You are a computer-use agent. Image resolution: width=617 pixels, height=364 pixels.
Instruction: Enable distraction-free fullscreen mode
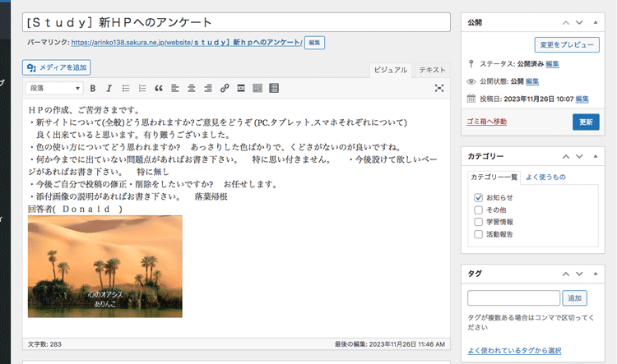pos(439,88)
